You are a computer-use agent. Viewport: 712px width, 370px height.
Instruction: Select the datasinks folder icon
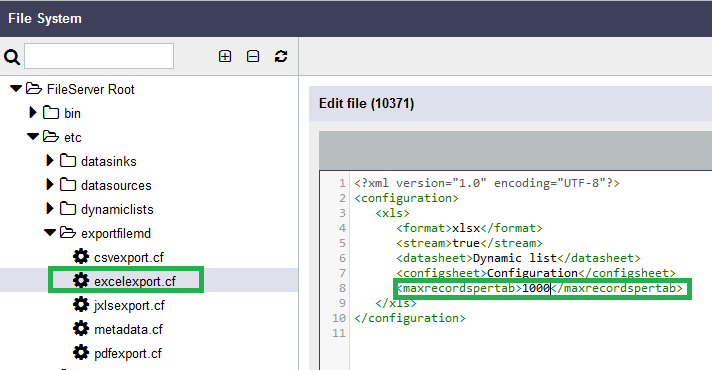68,161
